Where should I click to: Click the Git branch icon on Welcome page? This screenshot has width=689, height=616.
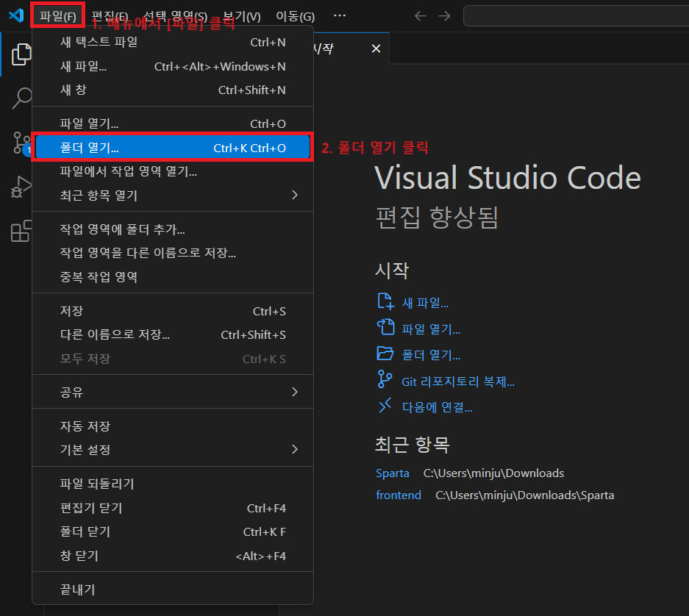(x=385, y=379)
